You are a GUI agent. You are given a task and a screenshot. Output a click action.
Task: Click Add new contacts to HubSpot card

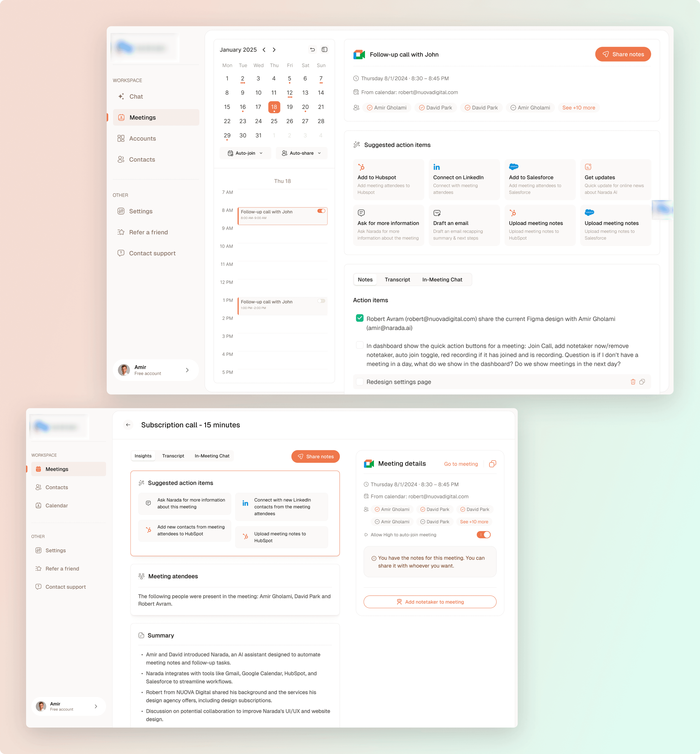[185, 530]
